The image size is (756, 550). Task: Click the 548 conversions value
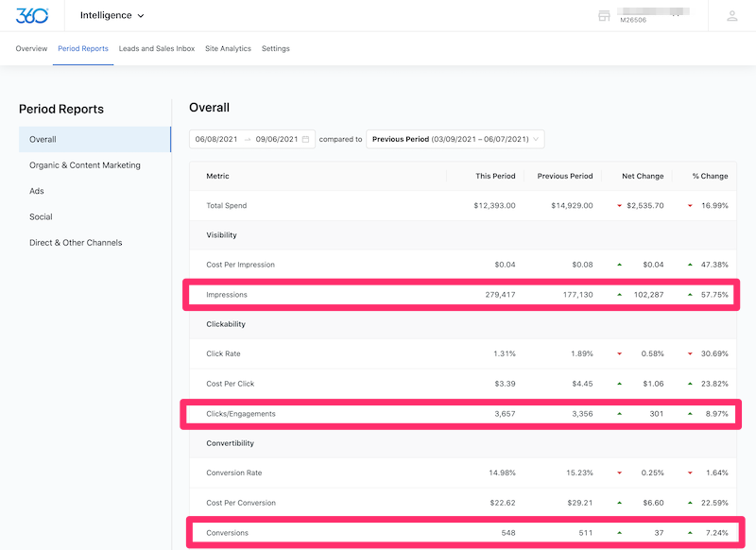point(508,533)
